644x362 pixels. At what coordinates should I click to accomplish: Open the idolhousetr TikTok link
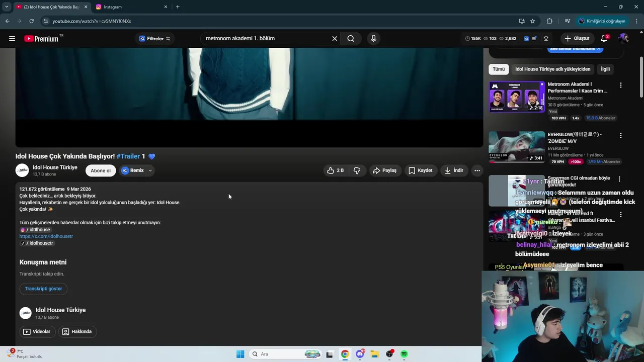point(37,243)
